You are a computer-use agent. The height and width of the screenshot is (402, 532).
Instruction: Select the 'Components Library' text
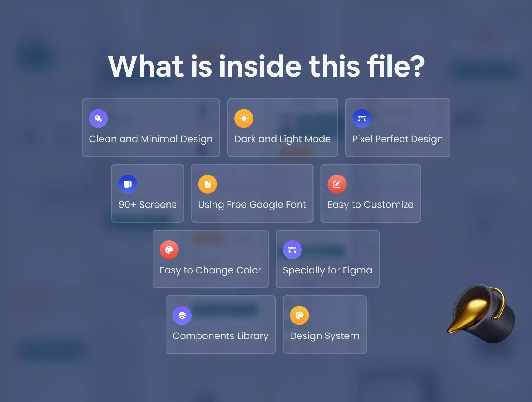pos(220,336)
